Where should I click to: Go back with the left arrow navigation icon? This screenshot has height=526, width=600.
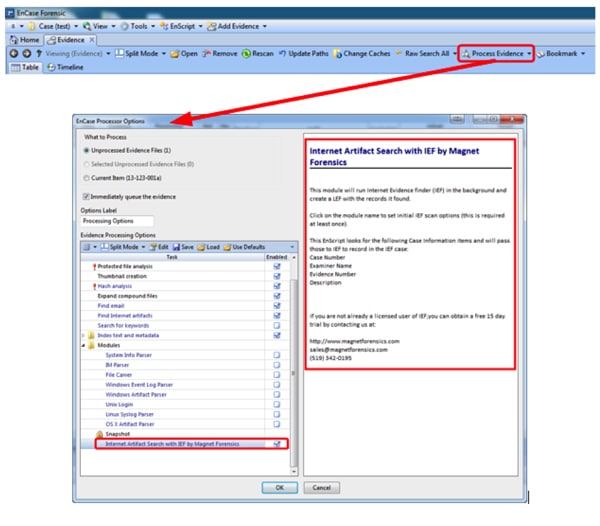pos(14,54)
